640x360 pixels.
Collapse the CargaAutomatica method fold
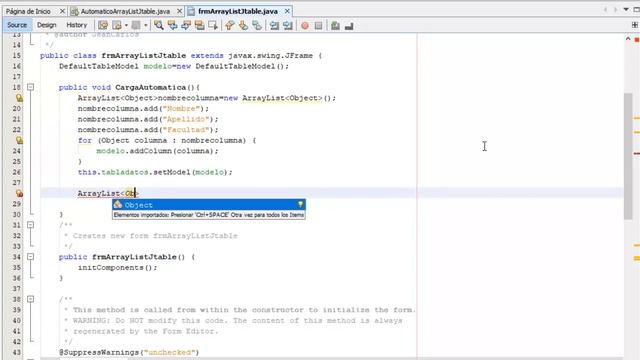30,87
